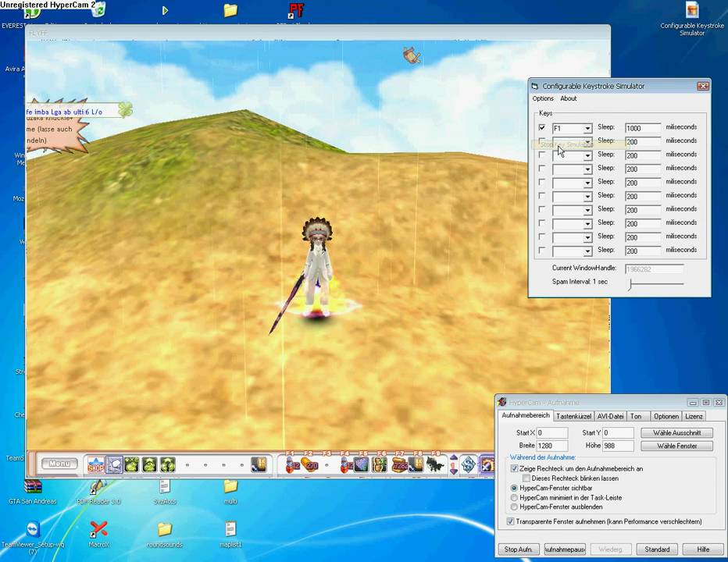Switch to Ton tab in HyperCam
The width and height of the screenshot is (728, 562).
click(636, 416)
